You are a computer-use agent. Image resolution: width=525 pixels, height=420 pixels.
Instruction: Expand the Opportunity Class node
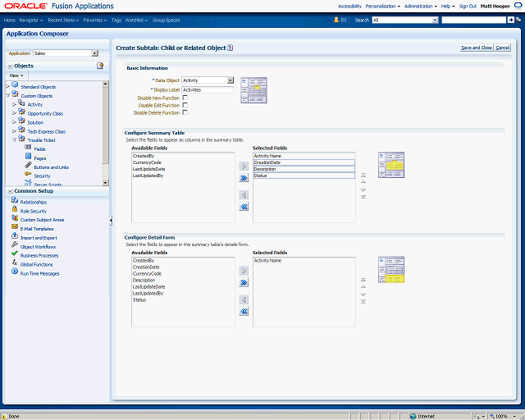(x=15, y=113)
